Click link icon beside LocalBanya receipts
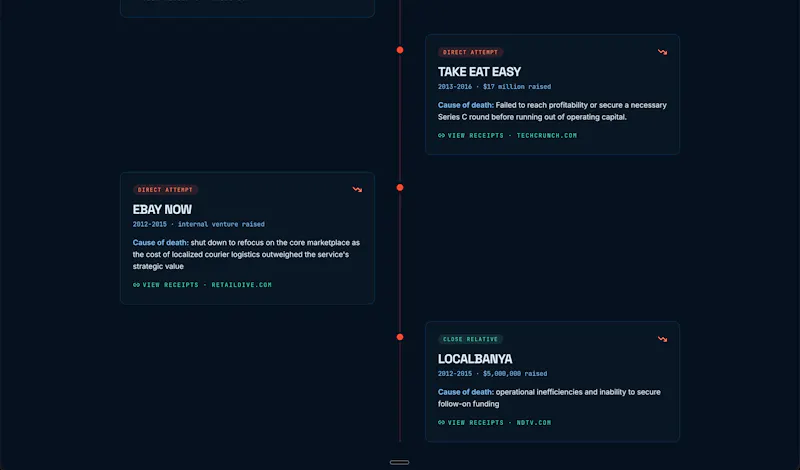Screen dimensions: 800x470 click(x=441, y=423)
